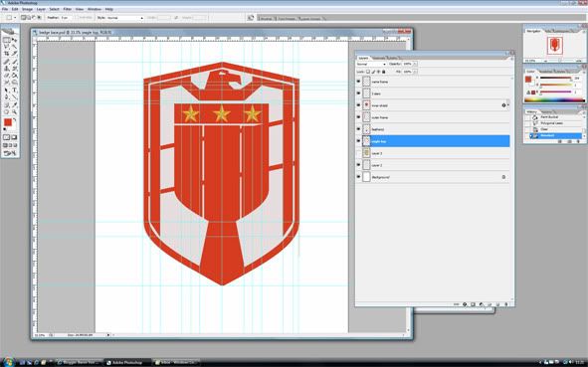Open the Layers panel Opacity slider arrow

pos(415,64)
